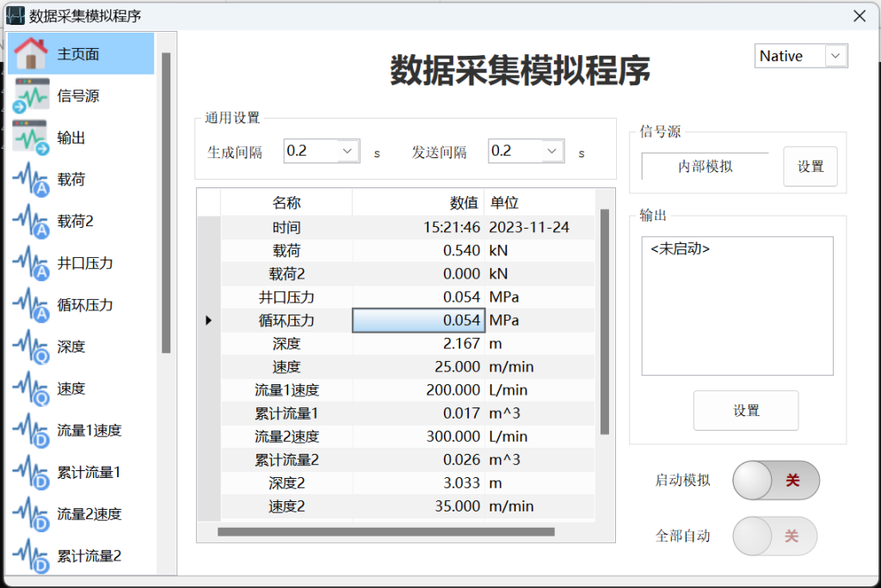Open the 累计流量2 sidebar icon

point(31,555)
